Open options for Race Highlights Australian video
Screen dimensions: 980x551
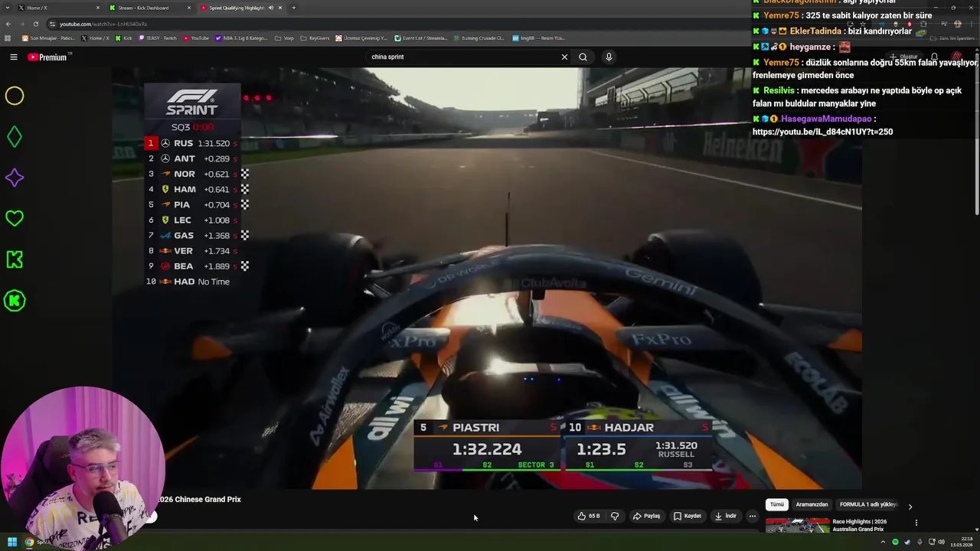click(916, 523)
